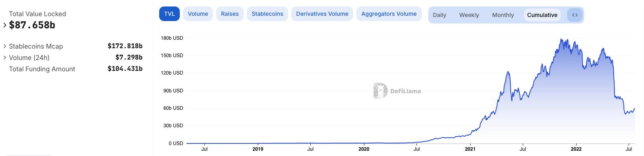644x156 pixels.
Task: Expand the Total Value Locked chevron
Action: coord(5,25)
